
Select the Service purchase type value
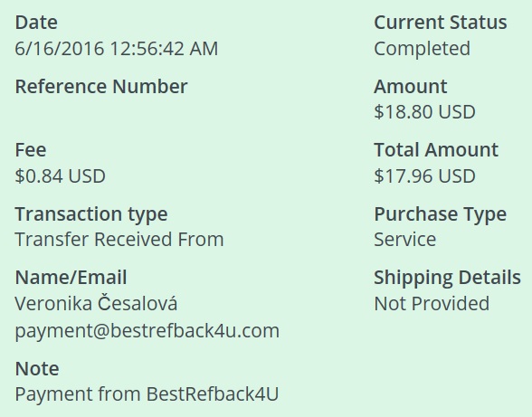pyautogui.click(x=405, y=239)
